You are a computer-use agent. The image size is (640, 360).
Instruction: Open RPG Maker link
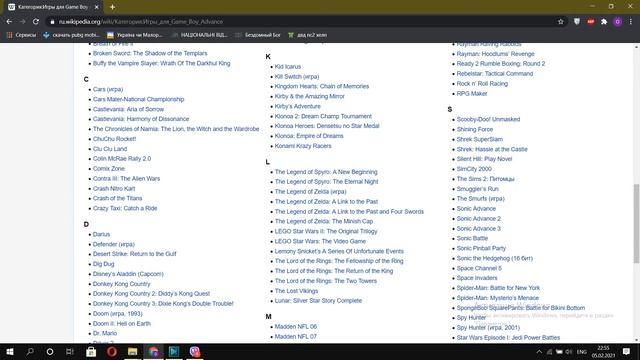coord(472,94)
